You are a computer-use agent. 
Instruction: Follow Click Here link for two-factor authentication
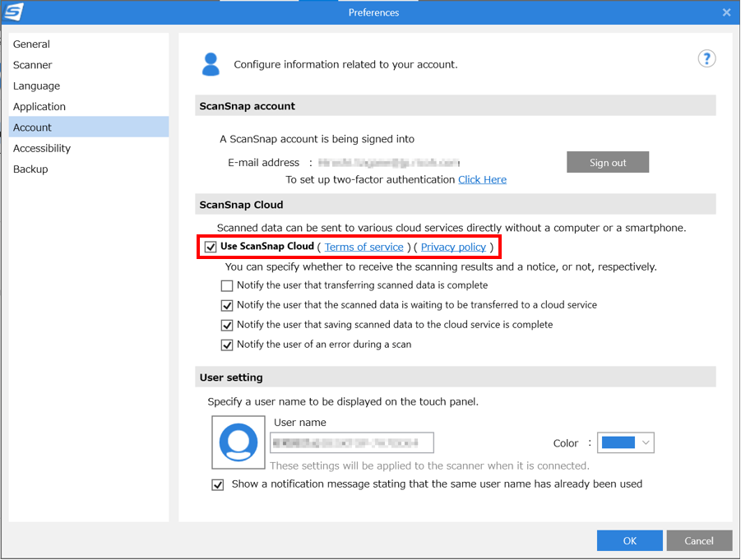482,179
